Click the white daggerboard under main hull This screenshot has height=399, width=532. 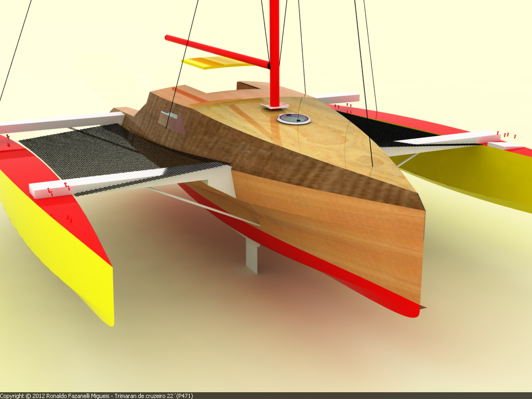click(251, 255)
